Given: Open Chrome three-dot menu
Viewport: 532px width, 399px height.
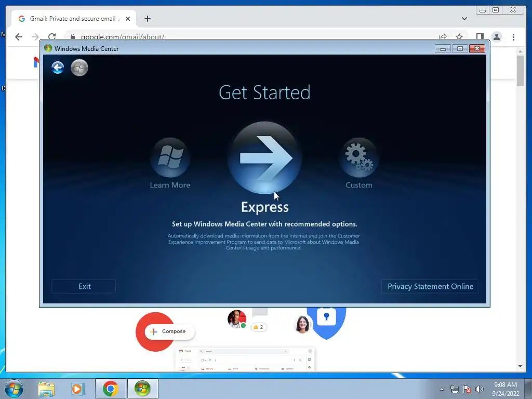Looking at the screenshot, I should click(x=513, y=37).
